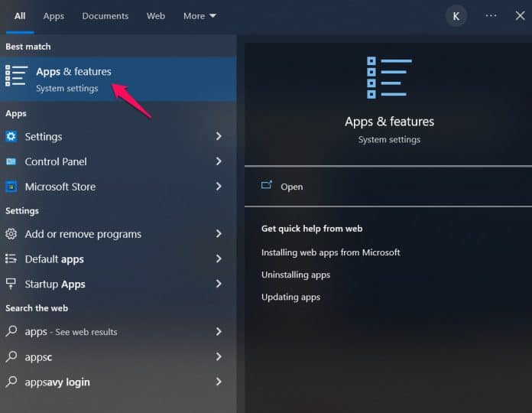The image size is (532, 413).
Task: Open the More filter dropdown
Action: tap(199, 16)
